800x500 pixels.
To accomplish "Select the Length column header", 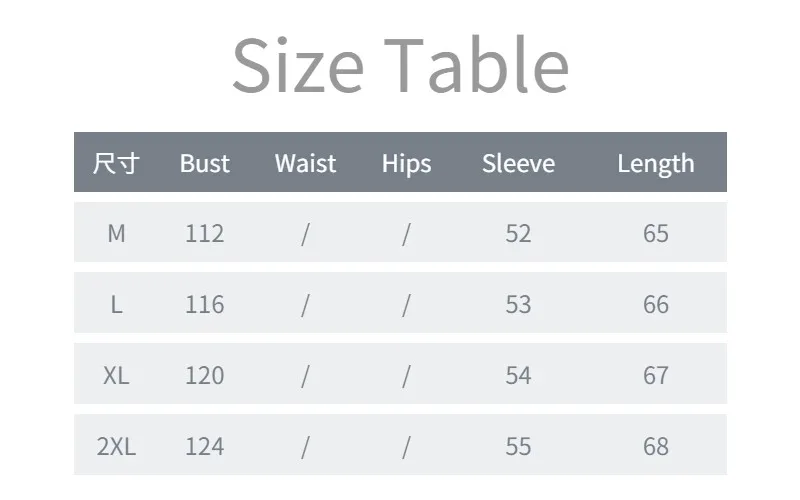I will [x=655, y=163].
